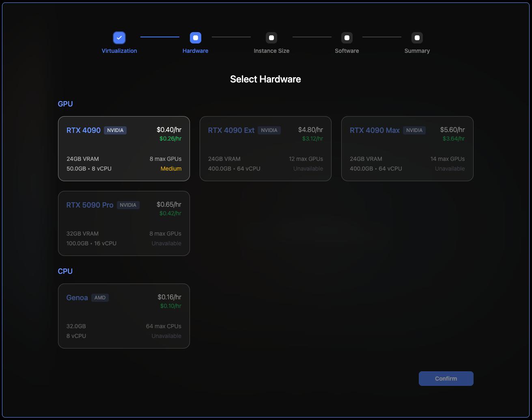Click the Medium availability label
Image resolution: width=532 pixels, height=420 pixels.
coord(171,169)
